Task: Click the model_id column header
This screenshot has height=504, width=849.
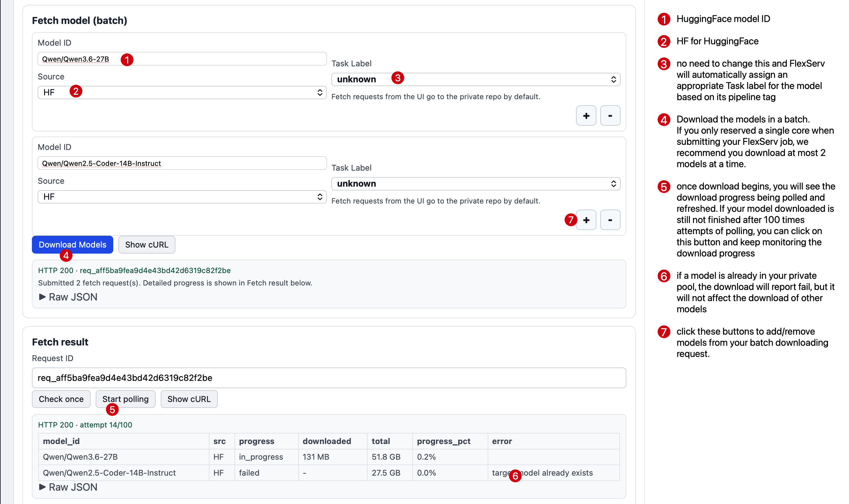Action: pos(123,441)
